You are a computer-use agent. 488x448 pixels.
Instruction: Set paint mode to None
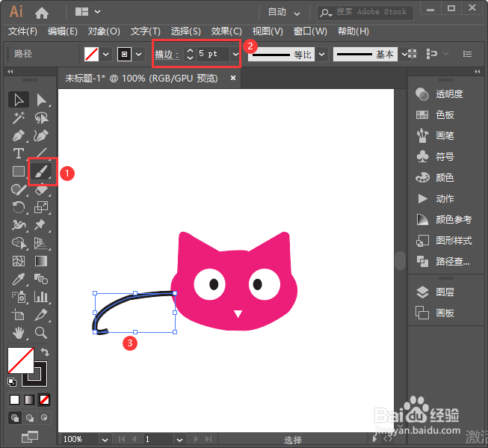point(44,399)
